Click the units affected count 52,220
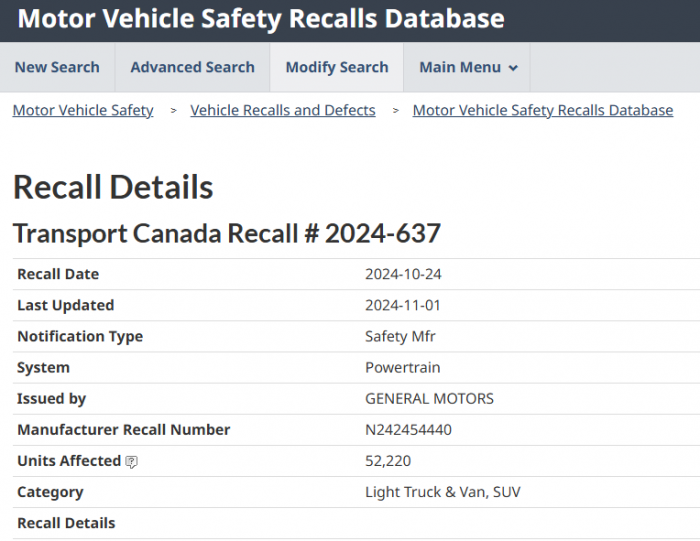 click(388, 461)
